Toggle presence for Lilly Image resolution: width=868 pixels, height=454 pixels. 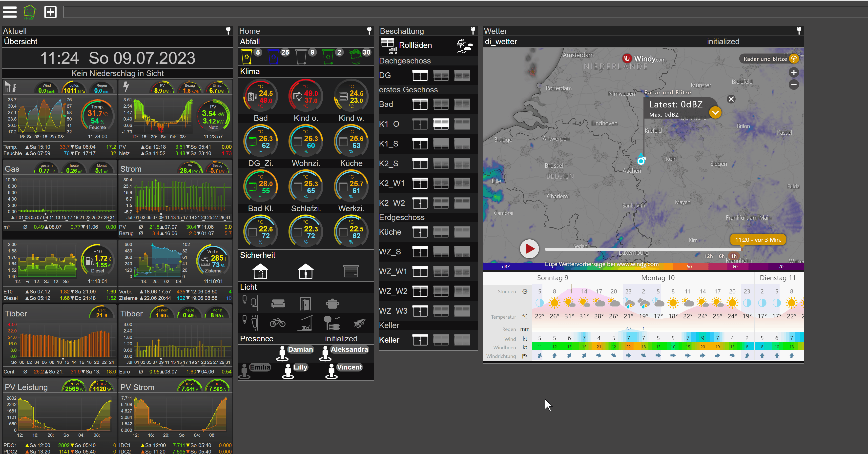pos(295,371)
